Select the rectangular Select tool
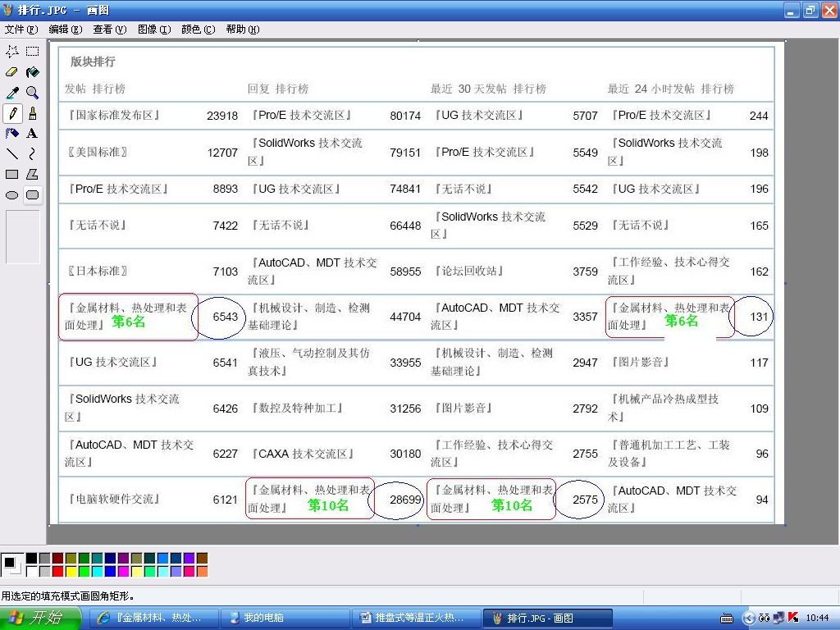Screen dimensions: 840x630 (x=33, y=52)
